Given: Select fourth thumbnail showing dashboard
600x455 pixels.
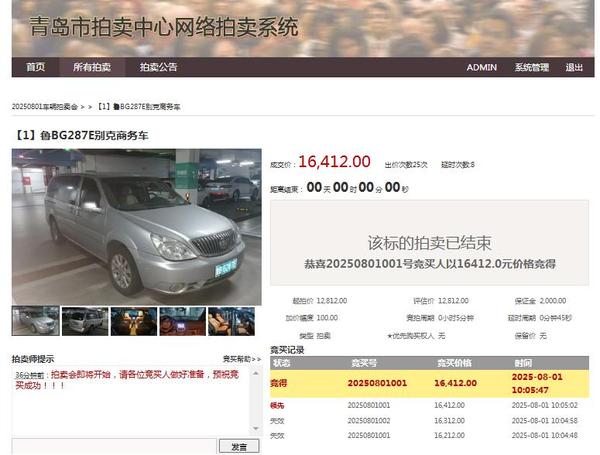Looking at the screenshot, I should tap(183, 321).
